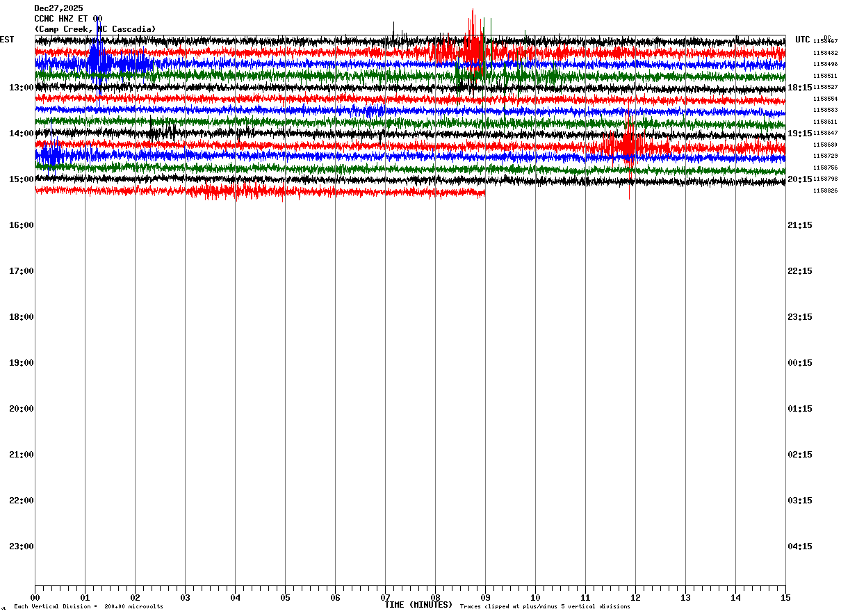841x616 pixels.
Task: Click the 21:15 UTC time label
Action: tap(800, 225)
